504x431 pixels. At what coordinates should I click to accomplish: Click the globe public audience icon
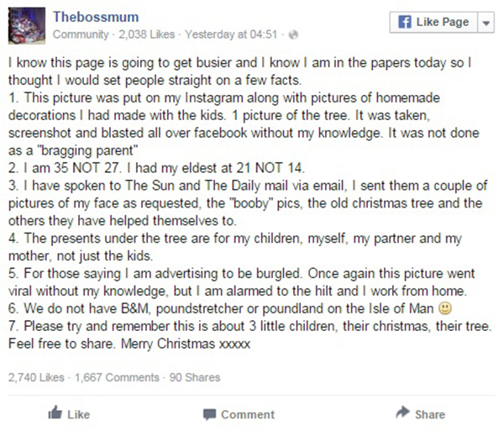[x=293, y=34]
